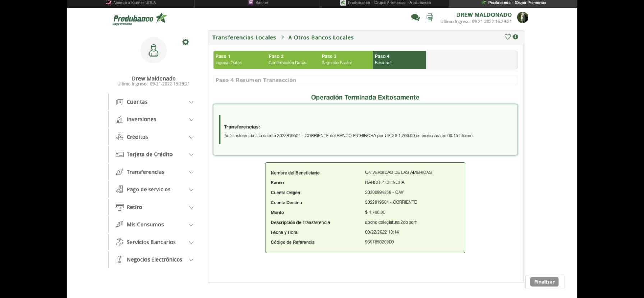Click the printer icon to print summary
Image resolution: width=644 pixels, height=298 pixels.
429,17
